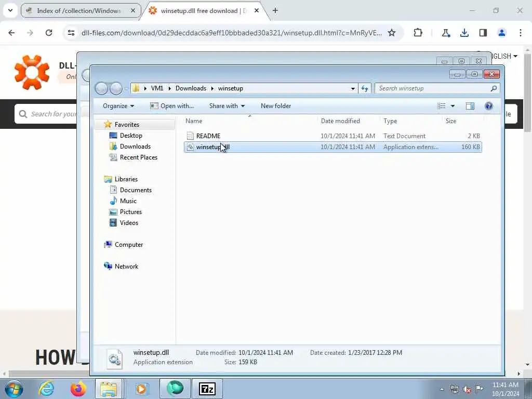532x399 pixels.
Task: Launch Internet Explorer from the taskbar
Action: coord(46,389)
